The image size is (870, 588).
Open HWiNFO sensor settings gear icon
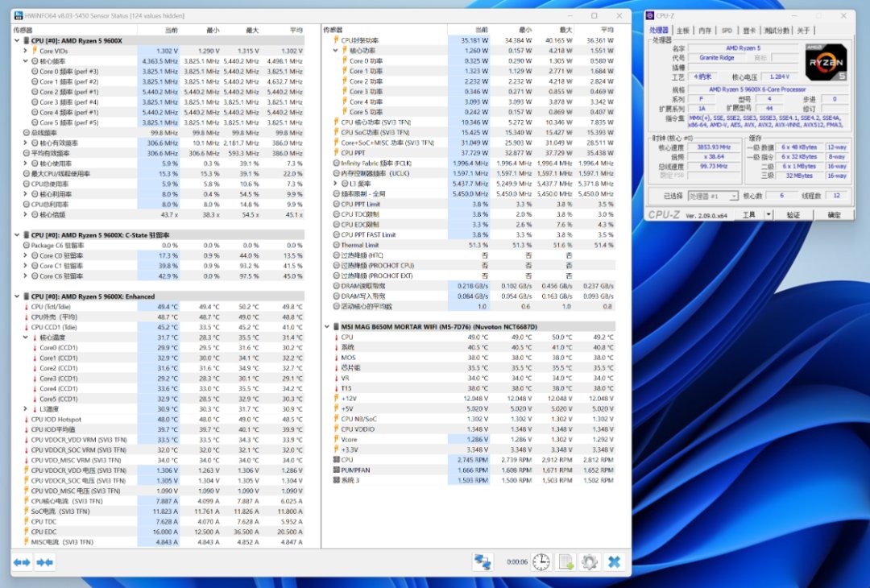(x=590, y=561)
